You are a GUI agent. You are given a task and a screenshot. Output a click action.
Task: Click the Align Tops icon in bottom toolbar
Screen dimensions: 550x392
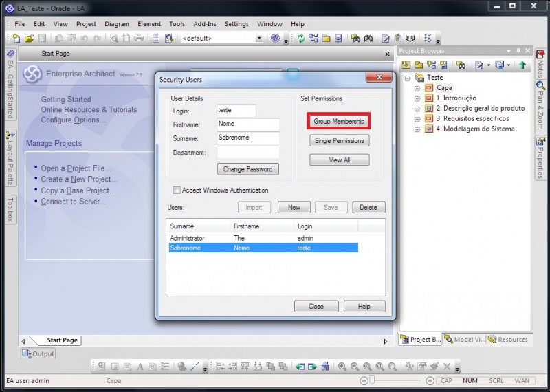pyautogui.click(x=245, y=367)
